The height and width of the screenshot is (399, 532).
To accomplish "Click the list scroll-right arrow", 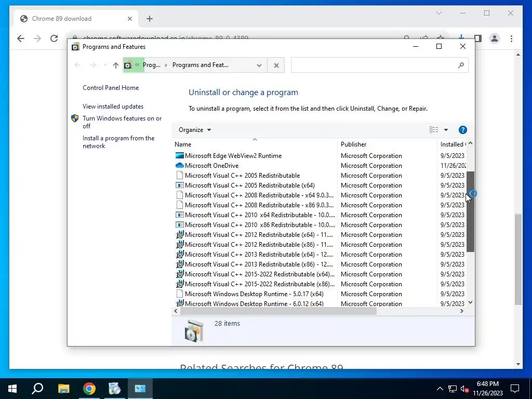I will tap(461, 311).
